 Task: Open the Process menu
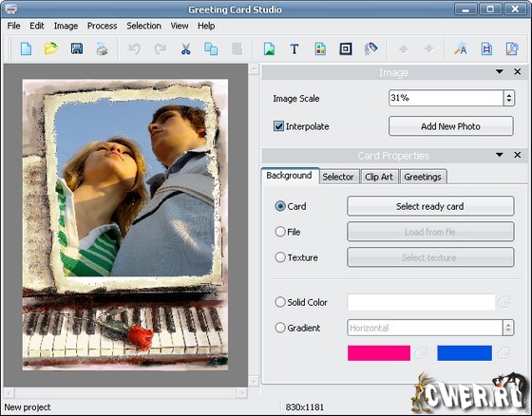pos(103,26)
